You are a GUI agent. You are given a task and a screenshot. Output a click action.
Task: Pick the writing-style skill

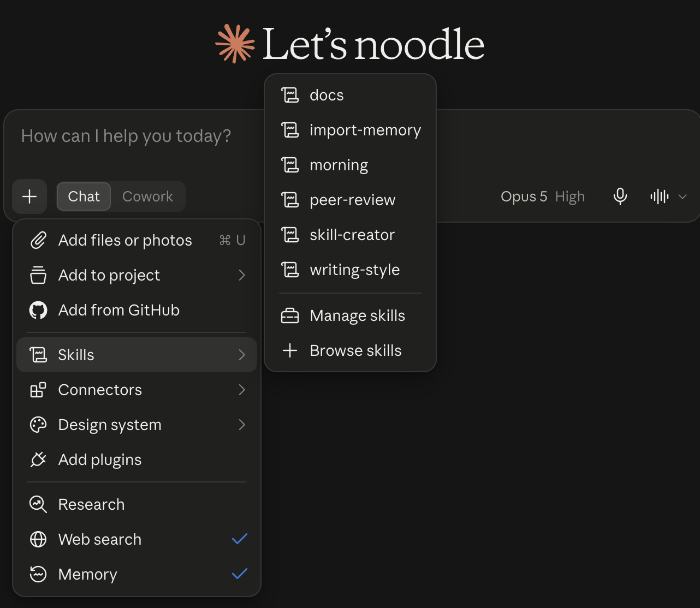pyautogui.click(x=350, y=270)
